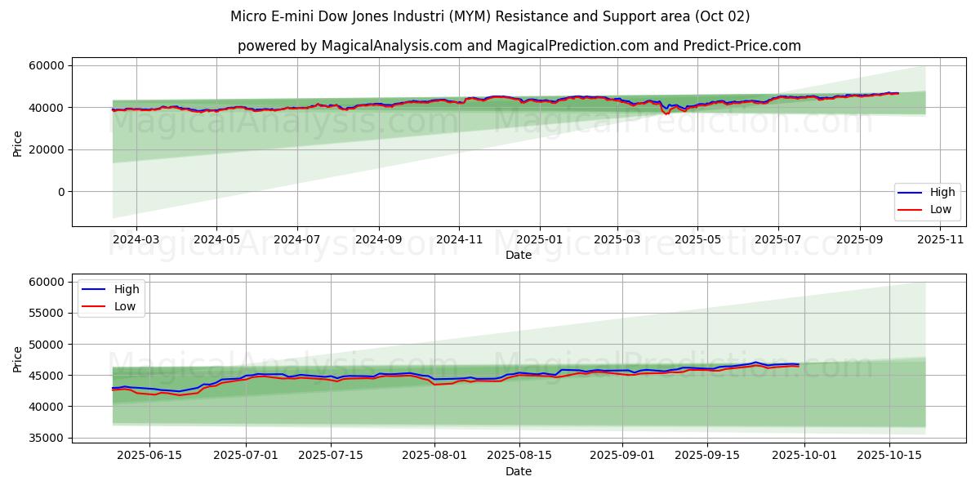980x490 pixels.
Task: Click the 2025-10-15 tick on lower date axis
Action: pos(889,456)
